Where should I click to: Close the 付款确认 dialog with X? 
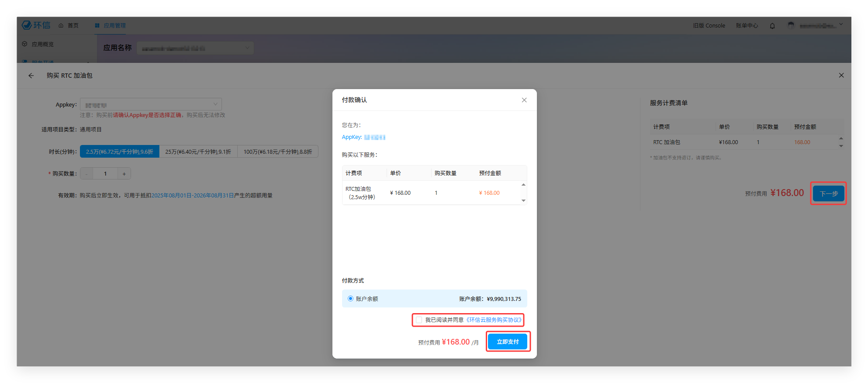(524, 100)
